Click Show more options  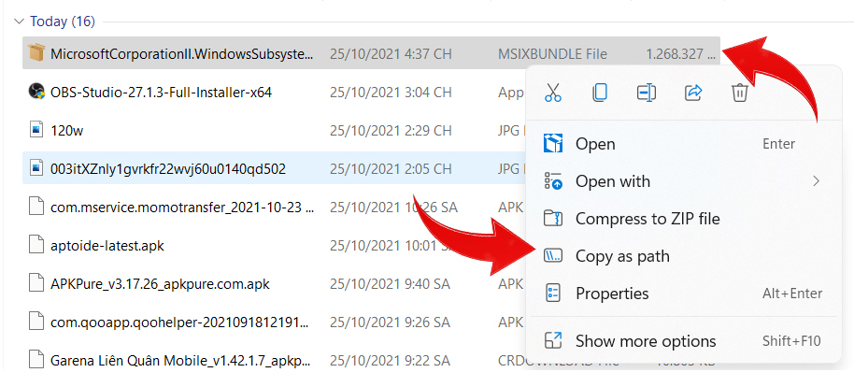(684, 341)
